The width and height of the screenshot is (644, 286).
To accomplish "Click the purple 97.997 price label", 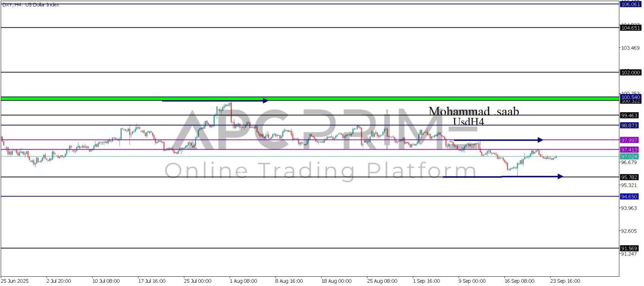I will coord(629,140).
